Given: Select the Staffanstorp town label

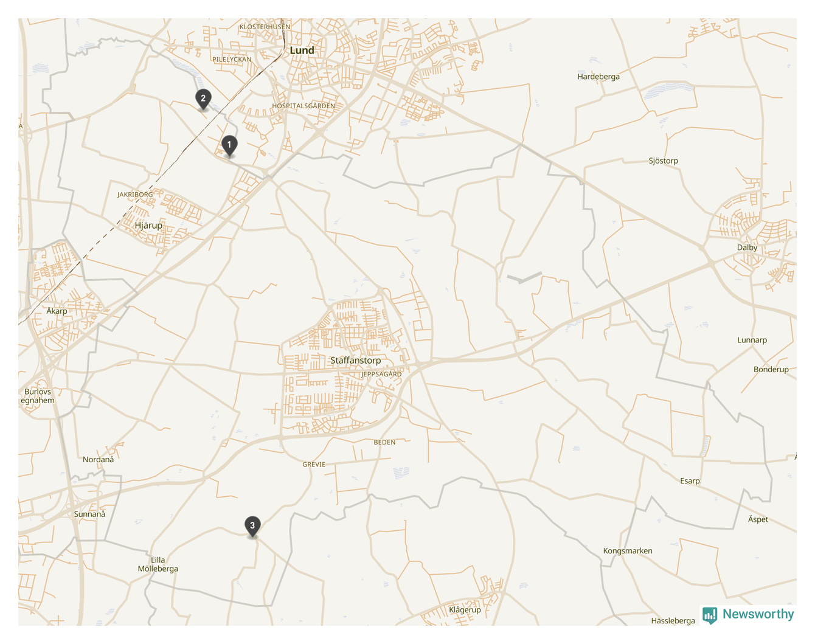Looking at the screenshot, I should [x=356, y=361].
